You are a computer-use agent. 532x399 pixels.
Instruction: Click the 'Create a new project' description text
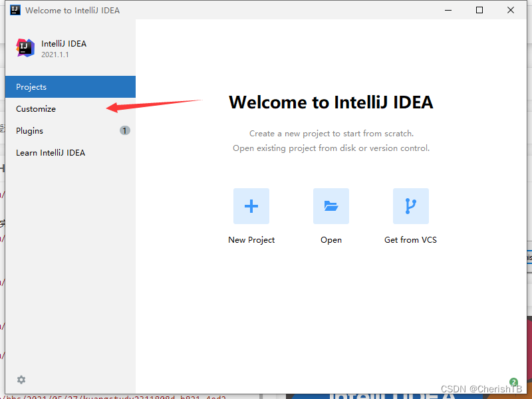click(x=331, y=134)
